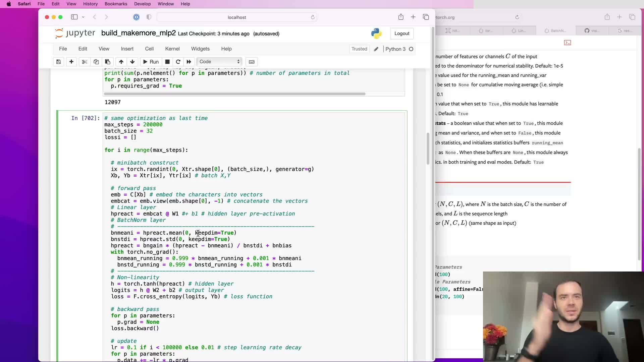Toggle the Trusted notebook indicator

(359, 49)
